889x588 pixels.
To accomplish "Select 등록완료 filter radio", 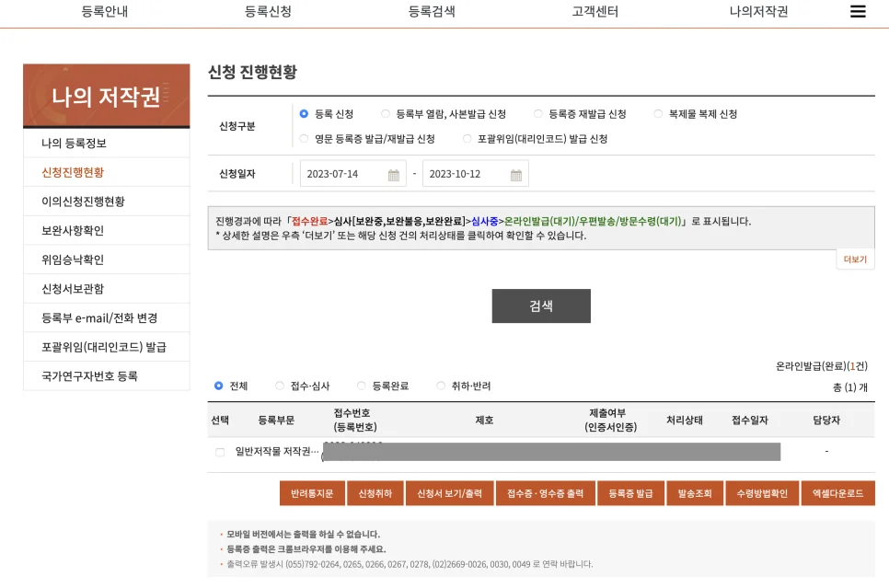I will click(362, 386).
